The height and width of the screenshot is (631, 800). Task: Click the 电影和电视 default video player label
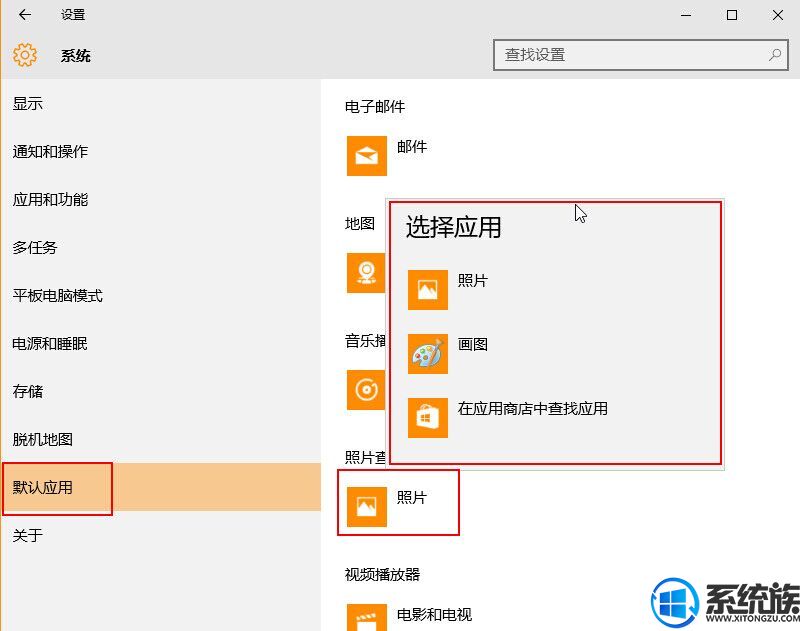pyautogui.click(x=434, y=615)
